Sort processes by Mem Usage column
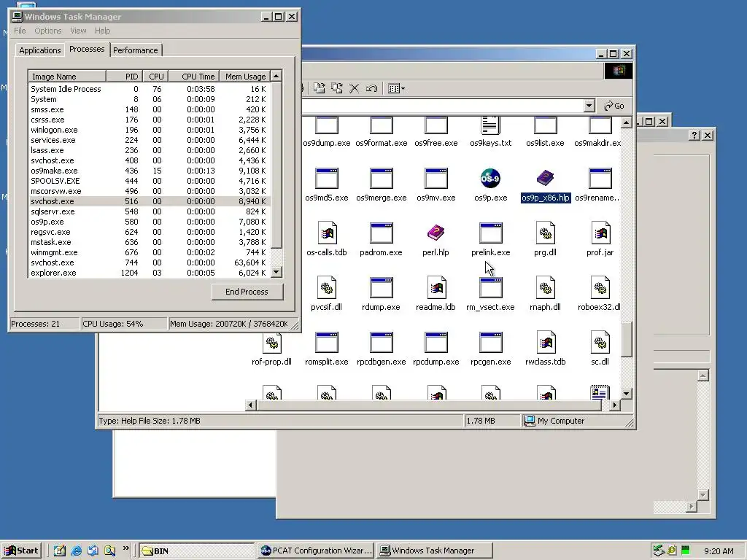 pos(245,76)
